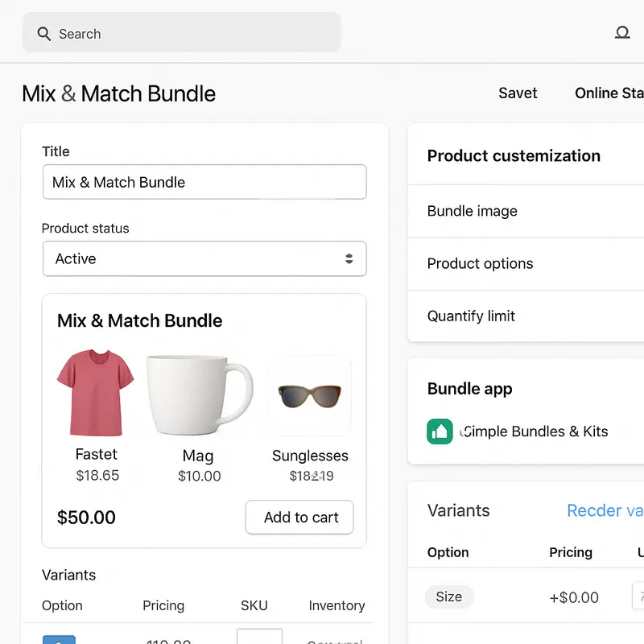The width and height of the screenshot is (644, 644).
Task: Open support chat via speech bubble icon
Action: coord(622,33)
